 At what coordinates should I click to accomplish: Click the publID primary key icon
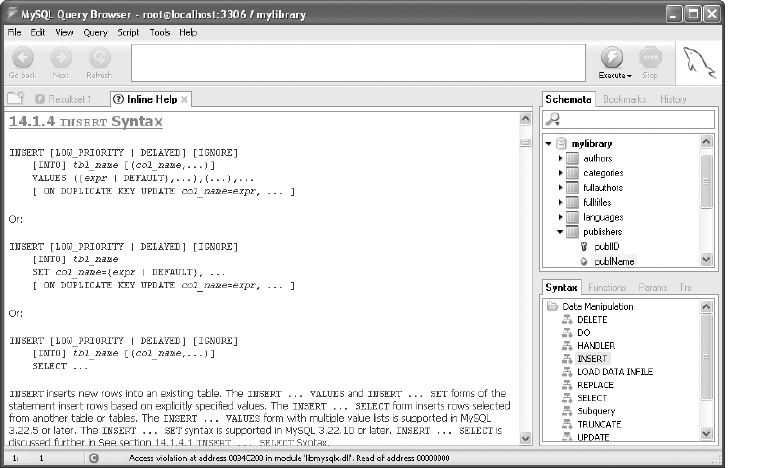[x=584, y=246]
